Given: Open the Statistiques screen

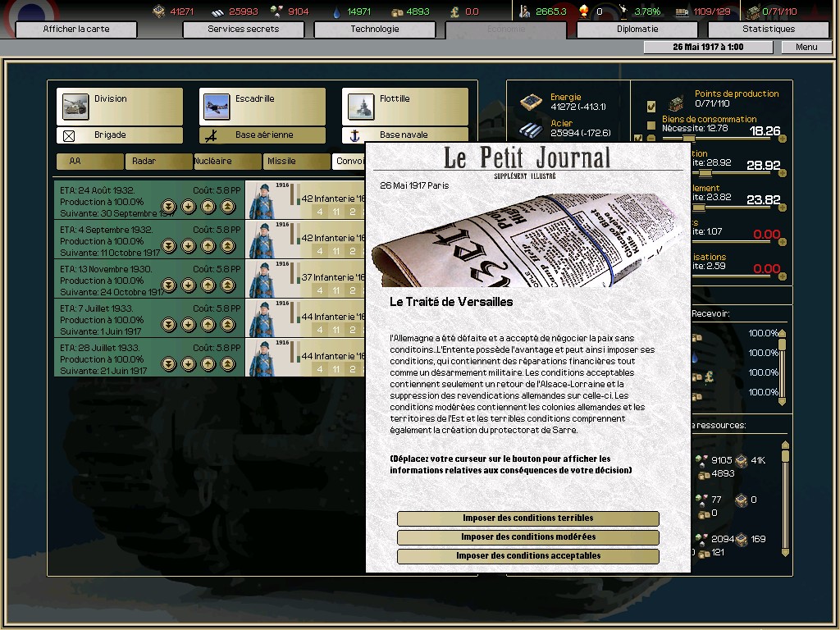Looking at the screenshot, I should tap(768, 29).
